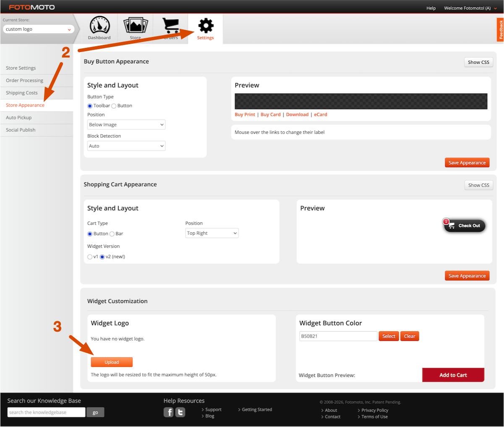Click the Buy Print preview link
The width and height of the screenshot is (504, 427).
tap(245, 115)
